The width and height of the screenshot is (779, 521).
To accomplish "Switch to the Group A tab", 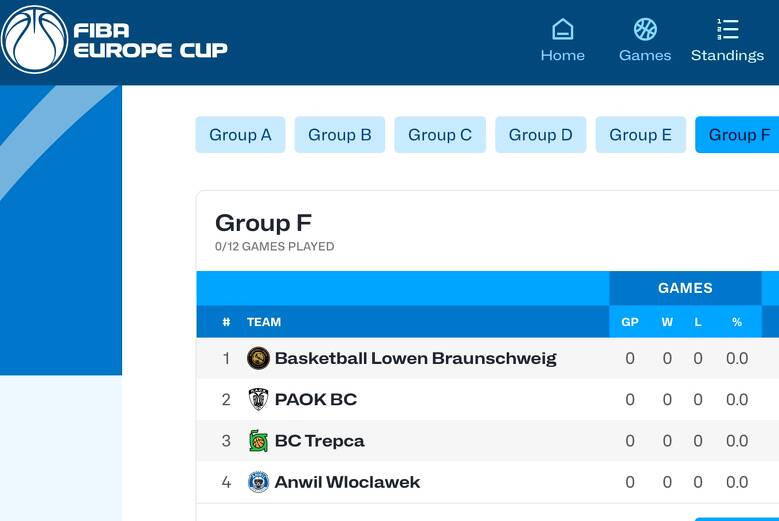I will pyautogui.click(x=240, y=135).
